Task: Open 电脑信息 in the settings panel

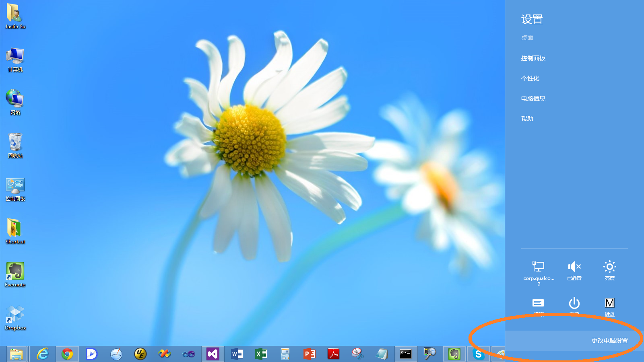Action: point(533,99)
